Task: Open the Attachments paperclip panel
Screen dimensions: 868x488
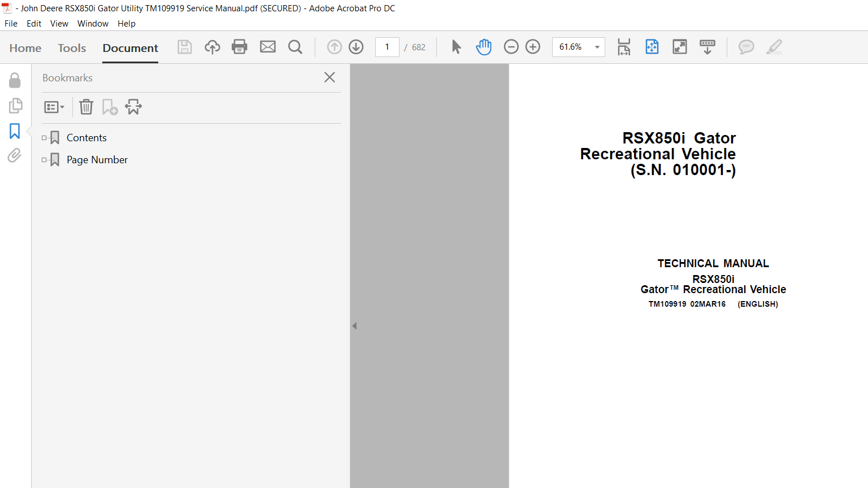Action: [15, 155]
